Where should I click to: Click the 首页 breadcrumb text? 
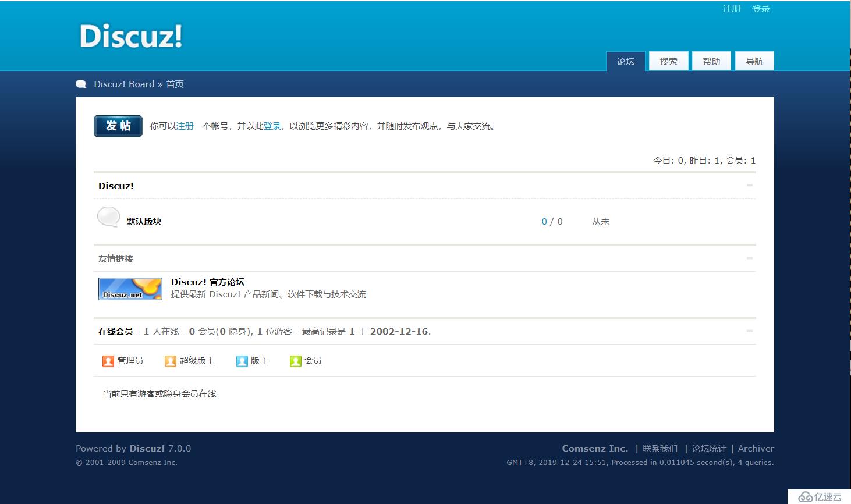coord(175,84)
